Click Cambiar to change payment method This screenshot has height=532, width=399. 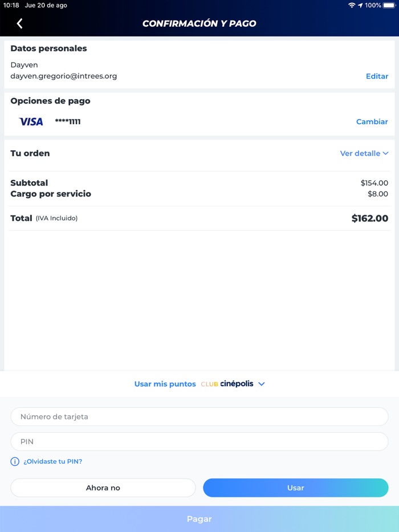[x=372, y=121]
